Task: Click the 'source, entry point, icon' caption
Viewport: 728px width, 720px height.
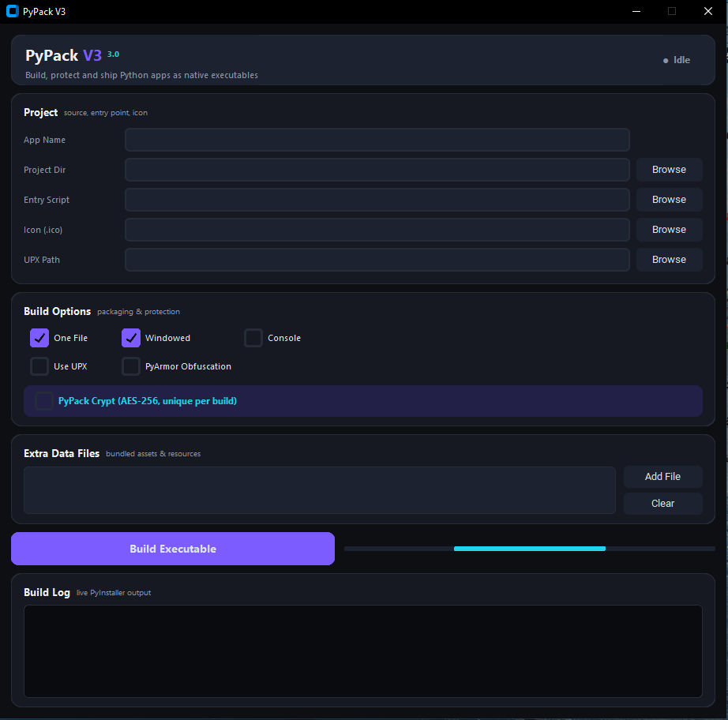Action: (x=106, y=113)
